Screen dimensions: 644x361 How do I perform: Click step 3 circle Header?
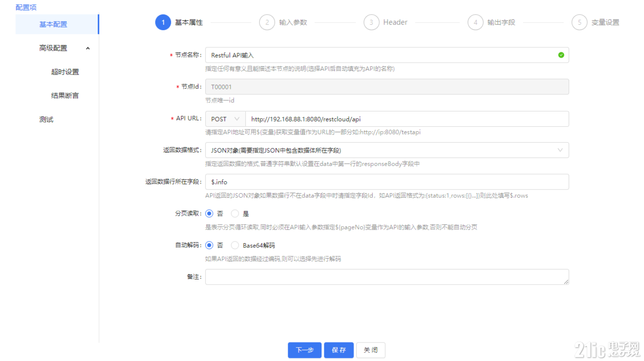(x=371, y=22)
